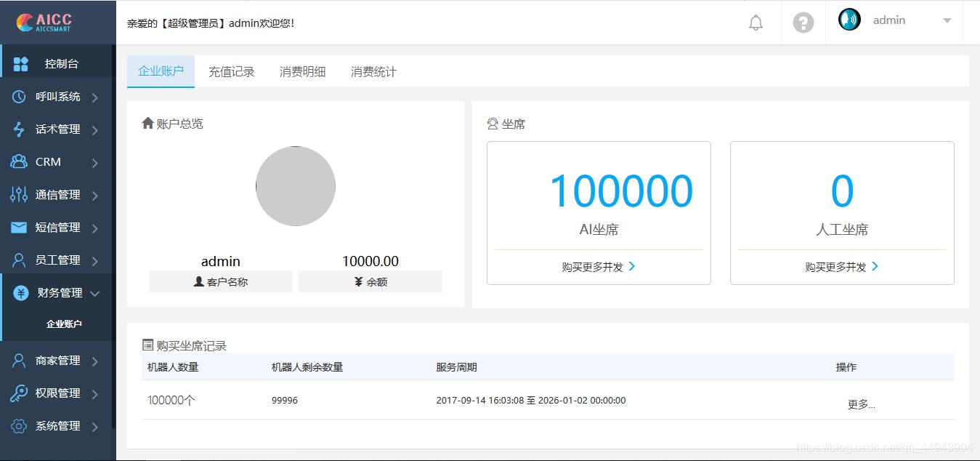Click the 系统管理 gear icon
Viewport: 980px width, 461px height.
tap(19, 426)
